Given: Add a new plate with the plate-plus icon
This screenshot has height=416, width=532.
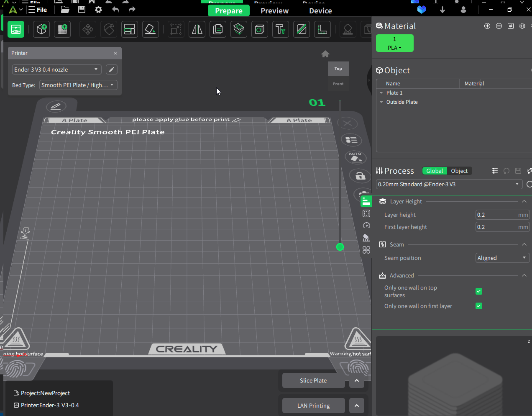Looking at the screenshot, I should [x=62, y=29].
